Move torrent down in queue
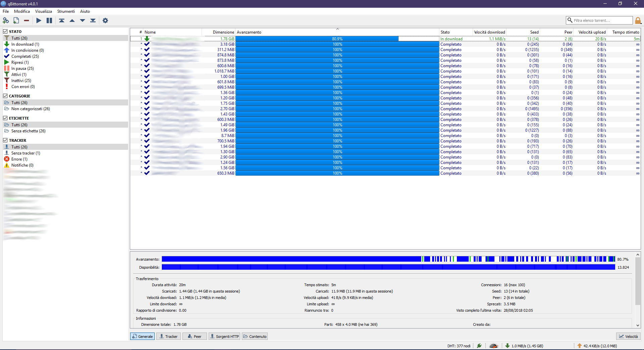Viewport: 644px width, 350px height. pyautogui.click(x=83, y=20)
